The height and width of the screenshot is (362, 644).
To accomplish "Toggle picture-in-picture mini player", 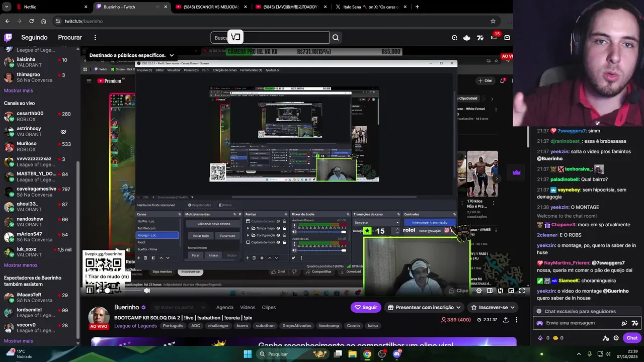I will 511,291.
